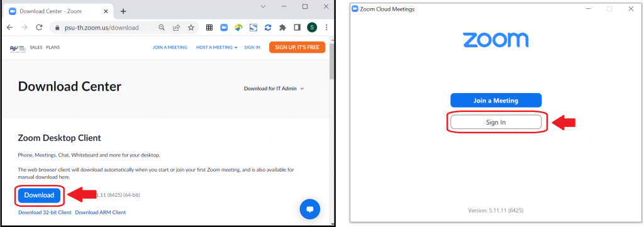The width and height of the screenshot is (644, 227).
Task: Click the Download Center heading
Action: tap(70, 87)
